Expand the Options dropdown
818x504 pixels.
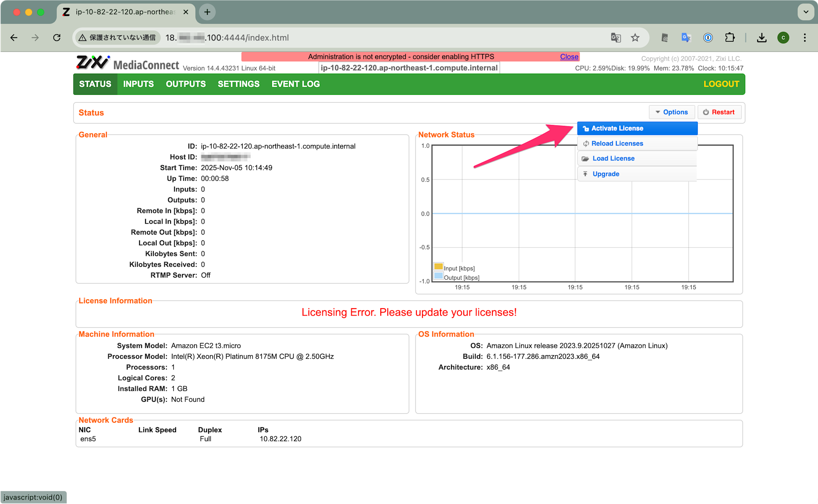click(672, 112)
